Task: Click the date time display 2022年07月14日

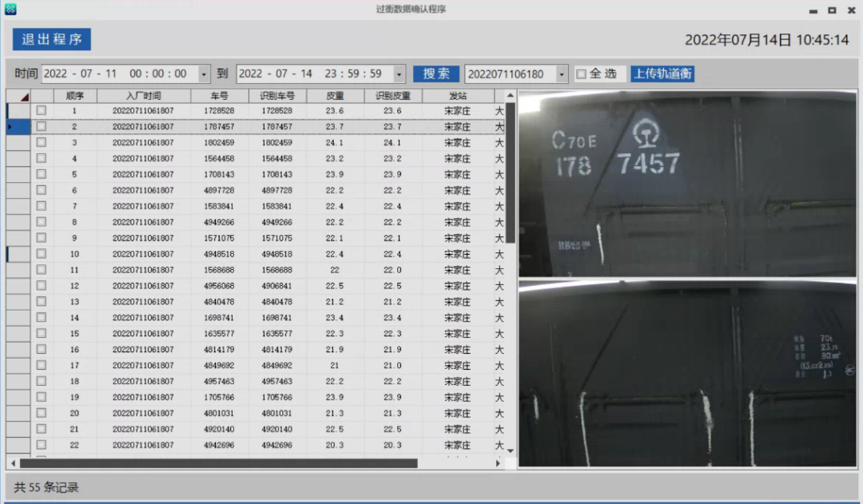Action: (x=766, y=40)
